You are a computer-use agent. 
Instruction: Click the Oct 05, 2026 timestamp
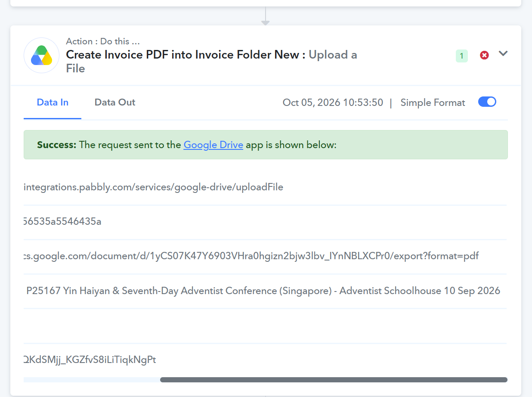(x=333, y=102)
